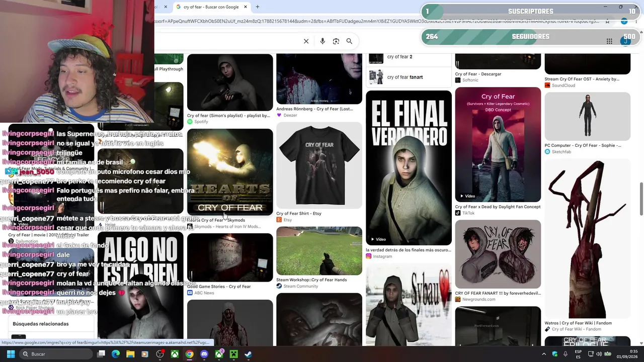Switch to Google Chrome in the taskbar
This screenshot has width=644, height=362.
[x=189, y=354]
